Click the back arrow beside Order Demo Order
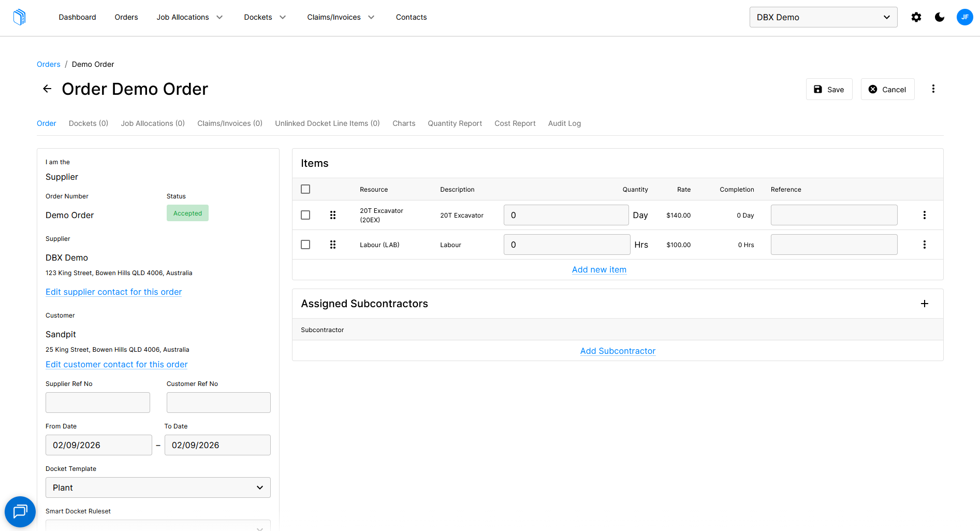This screenshot has width=980, height=531. [x=47, y=89]
